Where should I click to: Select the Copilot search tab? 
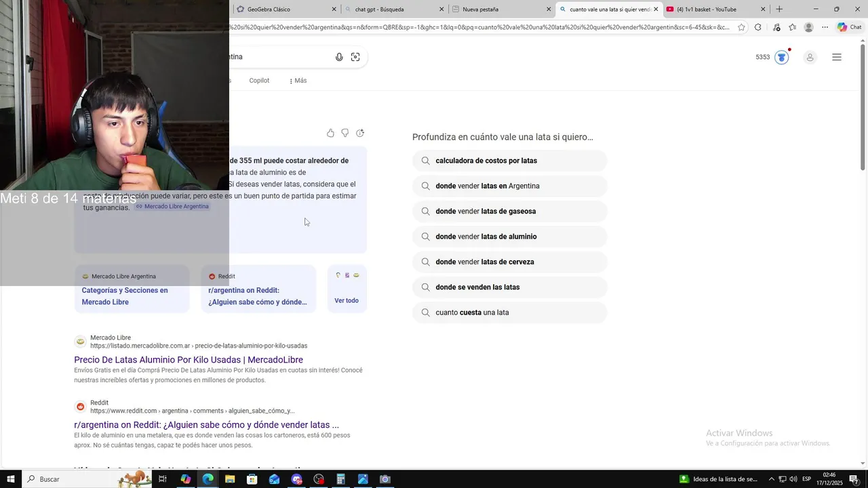pyautogui.click(x=259, y=81)
